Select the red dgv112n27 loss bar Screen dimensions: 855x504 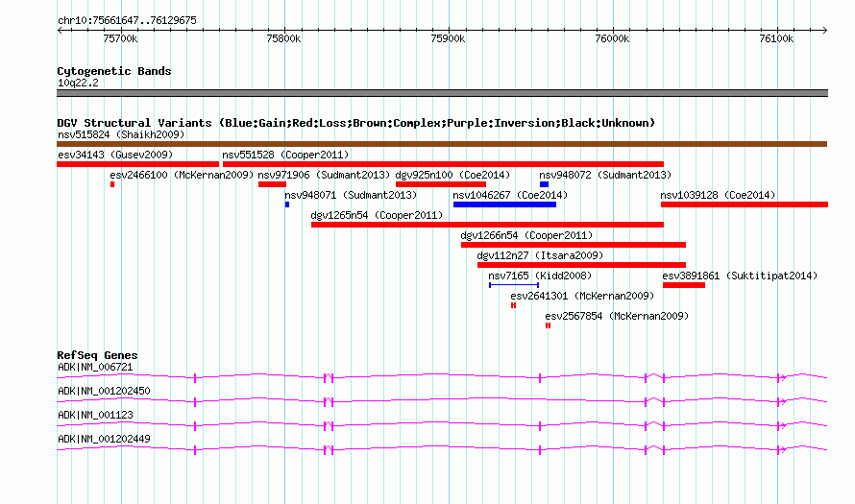pos(582,265)
